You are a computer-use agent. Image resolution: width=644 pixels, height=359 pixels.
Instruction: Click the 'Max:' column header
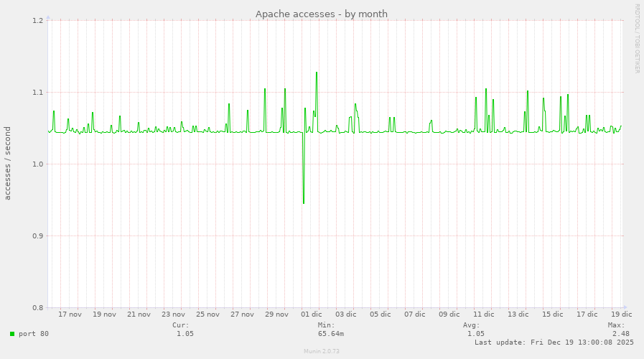pos(617,325)
